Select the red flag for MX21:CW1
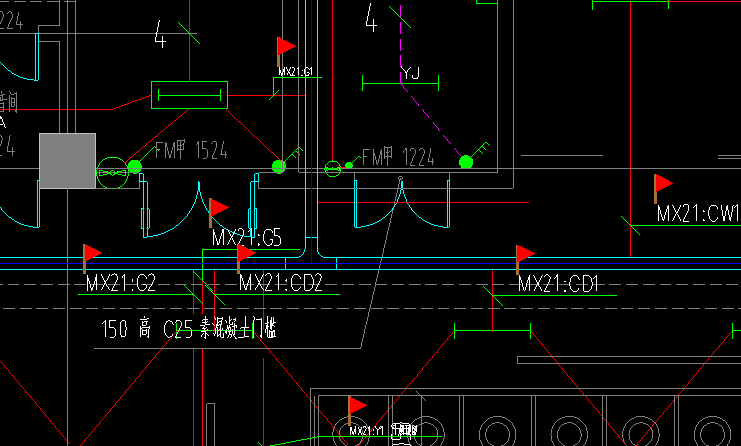This screenshot has height=446, width=741. pyautogui.click(x=663, y=189)
